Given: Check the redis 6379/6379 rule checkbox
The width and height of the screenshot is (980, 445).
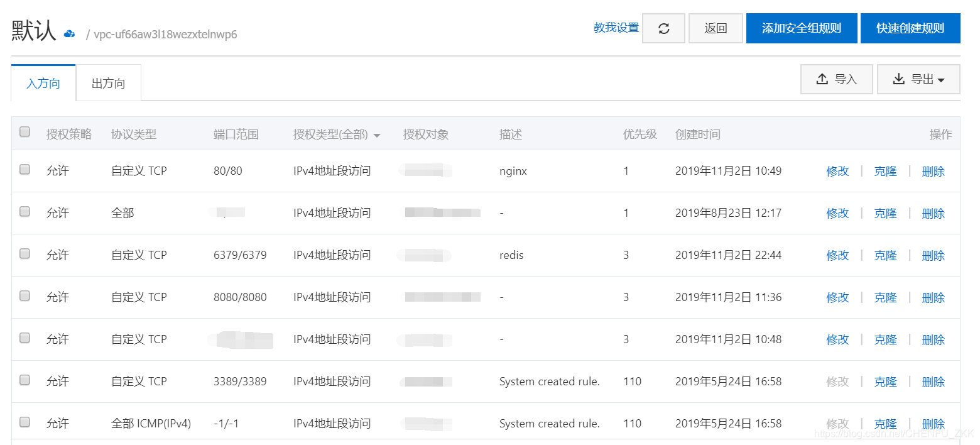Looking at the screenshot, I should click(24, 253).
